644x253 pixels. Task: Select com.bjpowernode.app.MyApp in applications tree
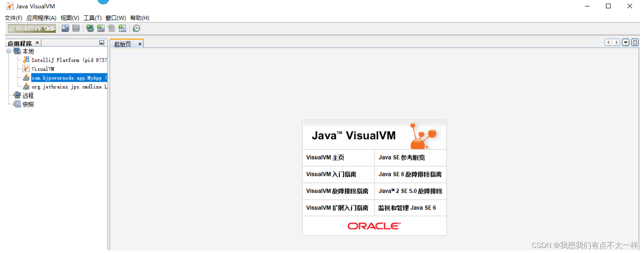pyautogui.click(x=69, y=78)
